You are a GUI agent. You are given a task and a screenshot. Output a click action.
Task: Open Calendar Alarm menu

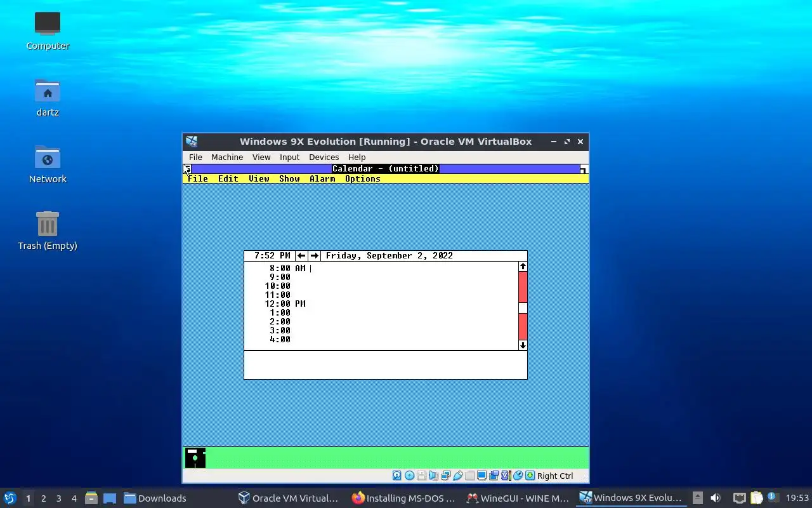(x=322, y=178)
